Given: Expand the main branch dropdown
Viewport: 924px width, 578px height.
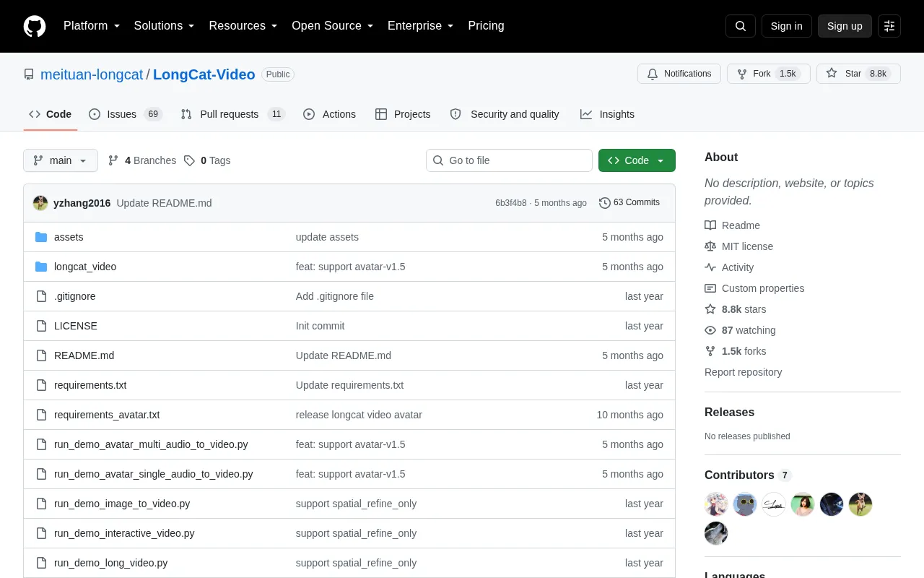Looking at the screenshot, I should (x=61, y=160).
